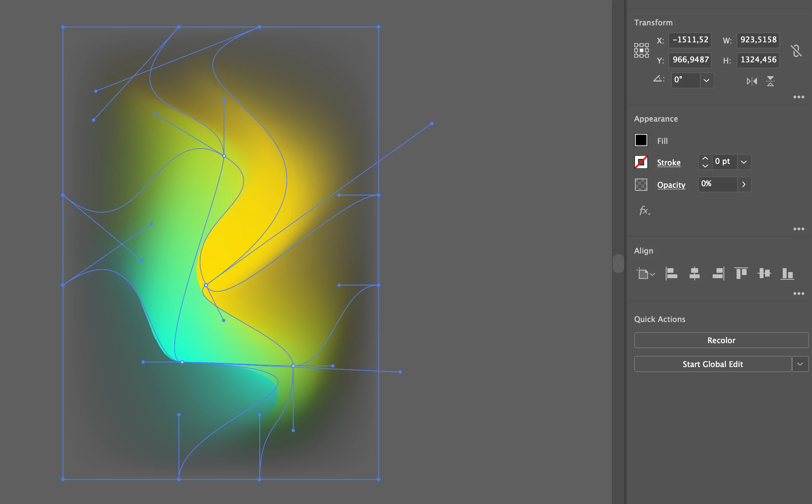Screen dimensions: 812x504
Task: Click Horizontal Align Right icon
Action: coord(718,274)
